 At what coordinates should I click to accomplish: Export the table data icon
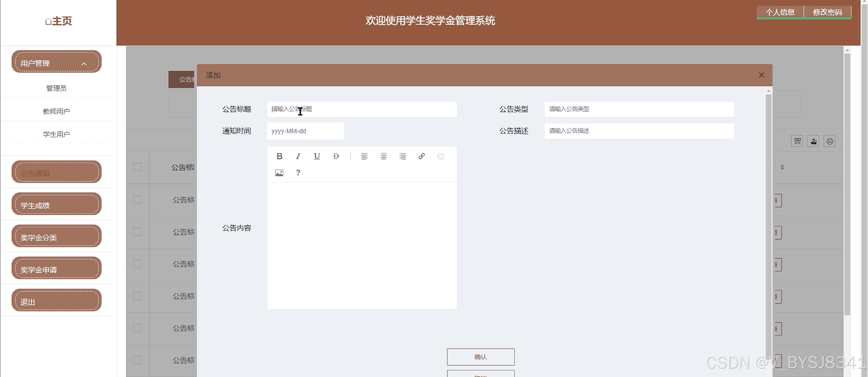pyautogui.click(x=813, y=141)
